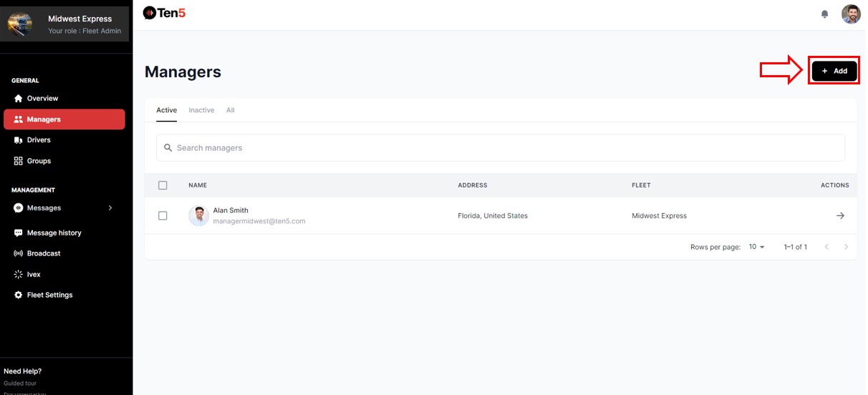Image resolution: width=868 pixels, height=395 pixels.
Task: Tick the select-all checkbox in table header
Action: [x=163, y=185]
